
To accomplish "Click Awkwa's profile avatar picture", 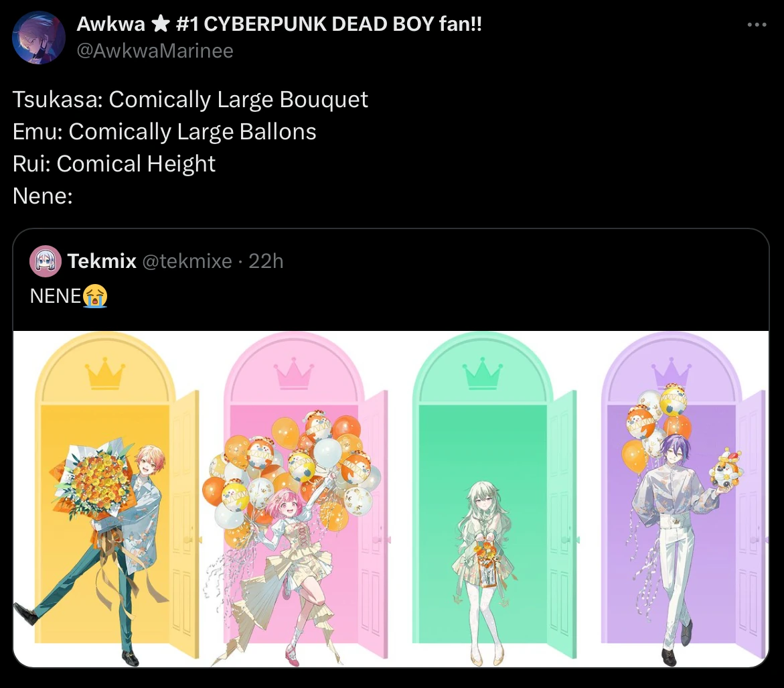I will (39, 38).
